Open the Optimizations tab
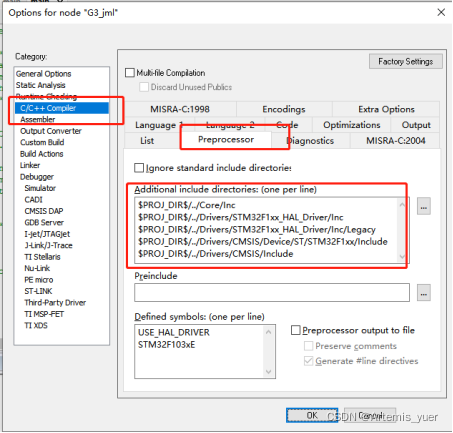This screenshot has height=433, width=453. point(352,125)
